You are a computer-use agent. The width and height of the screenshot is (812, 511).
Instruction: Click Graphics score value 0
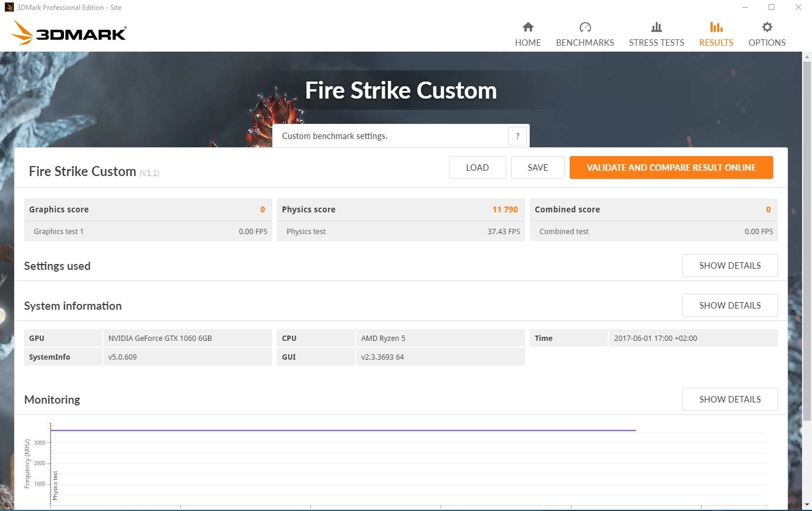tap(263, 209)
